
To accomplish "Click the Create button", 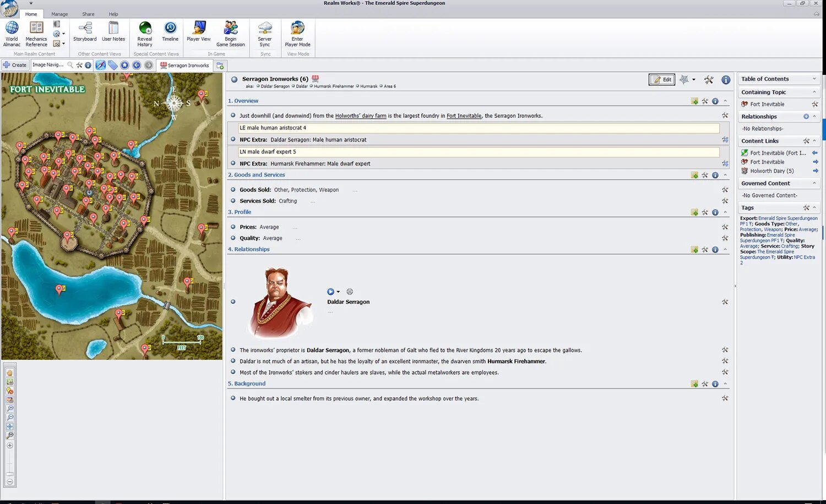I will [15, 65].
